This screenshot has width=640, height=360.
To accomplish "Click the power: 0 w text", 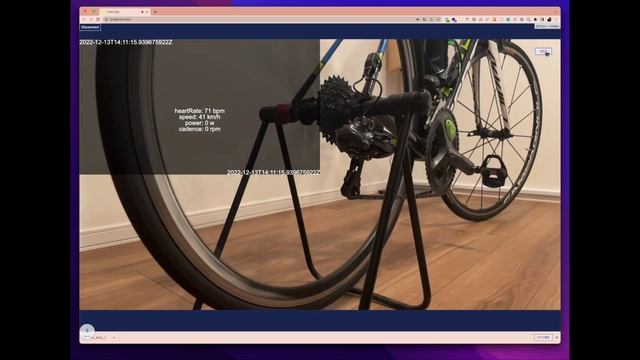I will pyautogui.click(x=200, y=123).
